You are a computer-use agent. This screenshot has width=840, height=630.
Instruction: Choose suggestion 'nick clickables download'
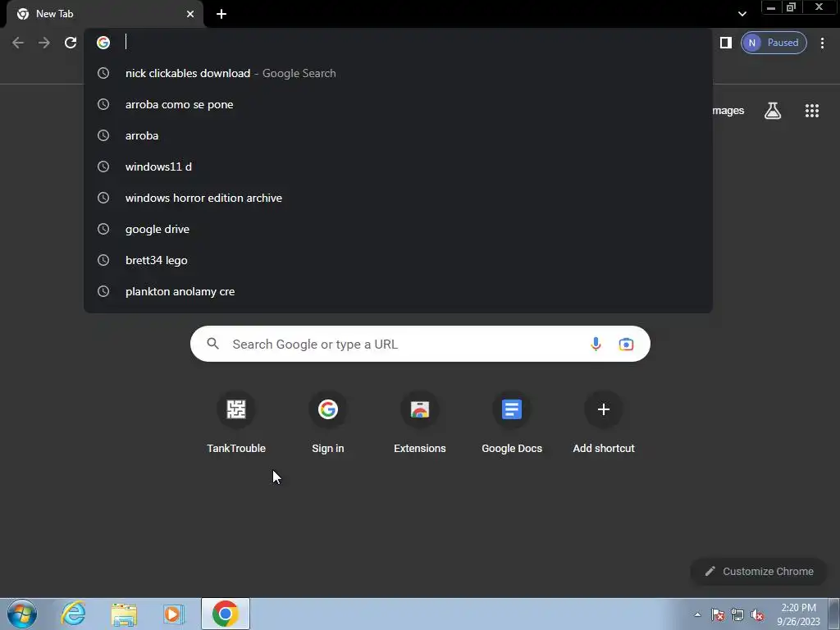click(398, 73)
